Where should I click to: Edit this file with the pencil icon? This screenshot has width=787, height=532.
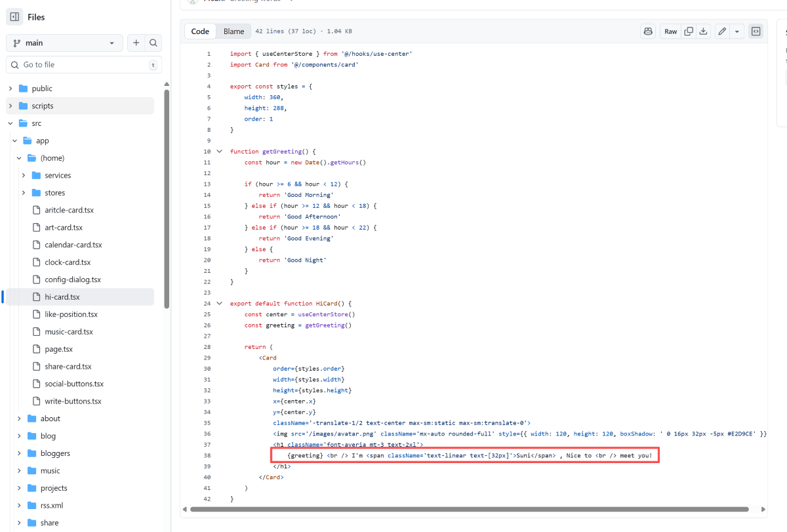722,31
